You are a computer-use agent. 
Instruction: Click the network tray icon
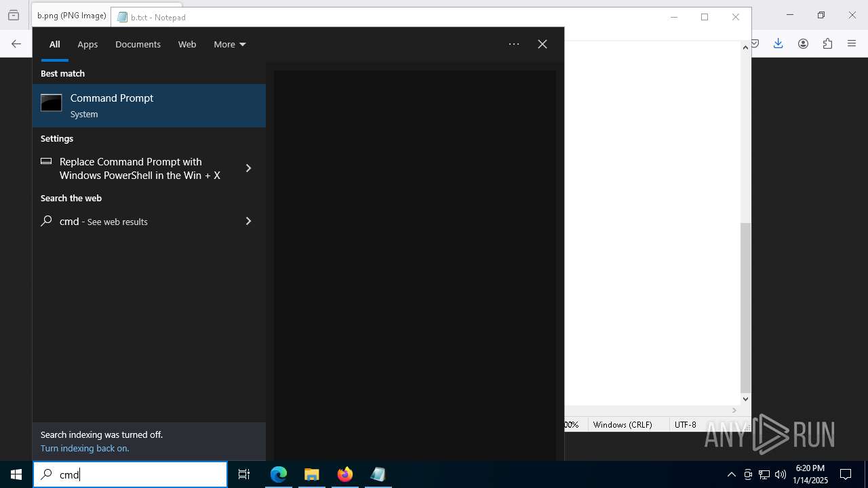pos(764,474)
